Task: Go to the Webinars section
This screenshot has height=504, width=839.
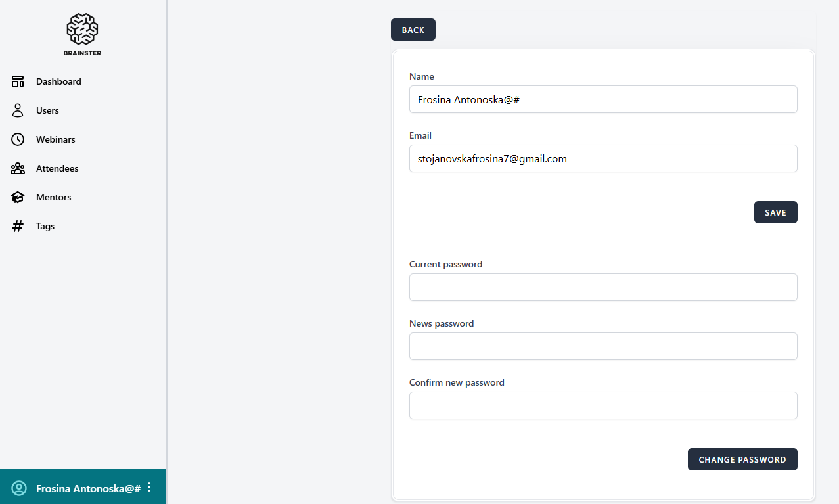Action: coord(55,139)
